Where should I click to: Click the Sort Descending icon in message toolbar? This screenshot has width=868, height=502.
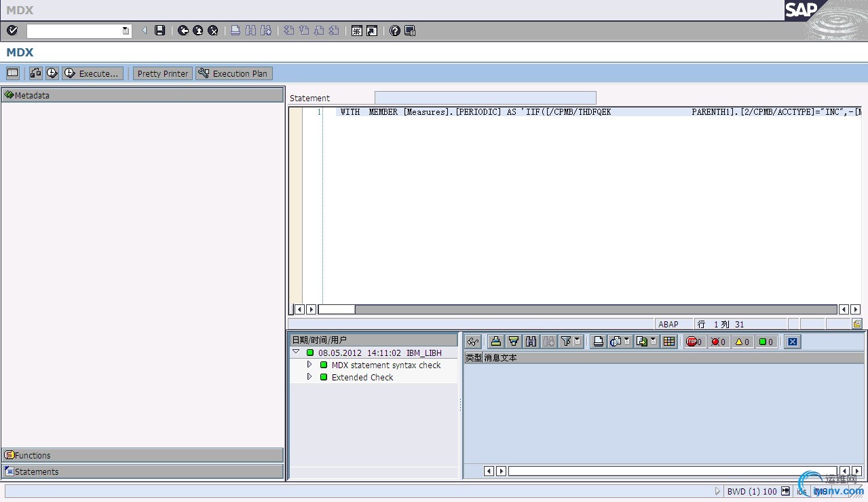pos(514,342)
